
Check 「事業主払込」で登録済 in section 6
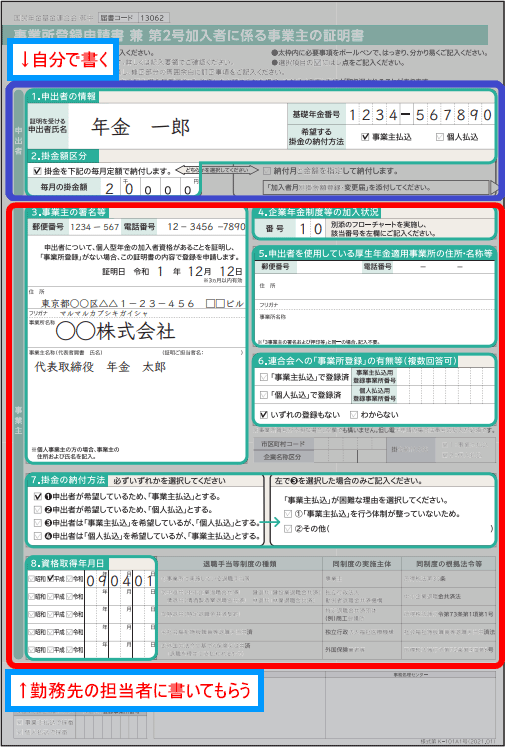264,378
